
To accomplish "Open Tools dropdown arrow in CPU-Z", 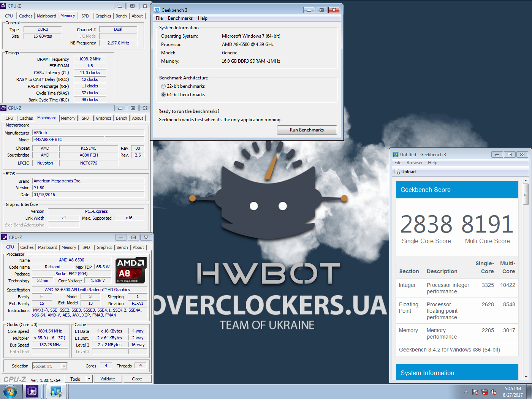I will pos(89,379).
